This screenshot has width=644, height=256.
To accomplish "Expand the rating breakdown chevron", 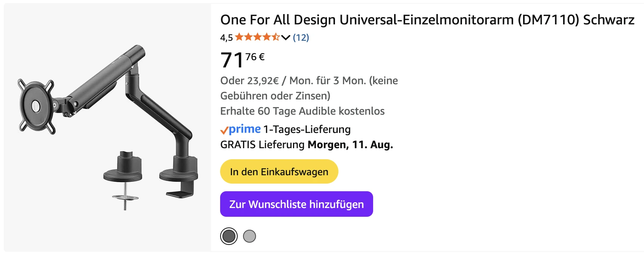I will 286,37.
